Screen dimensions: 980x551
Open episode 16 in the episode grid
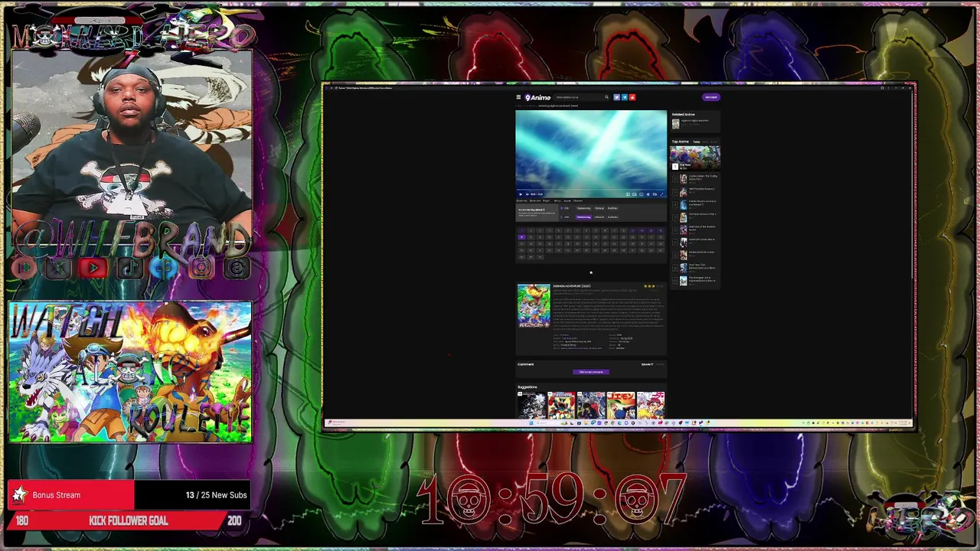point(661,231)
